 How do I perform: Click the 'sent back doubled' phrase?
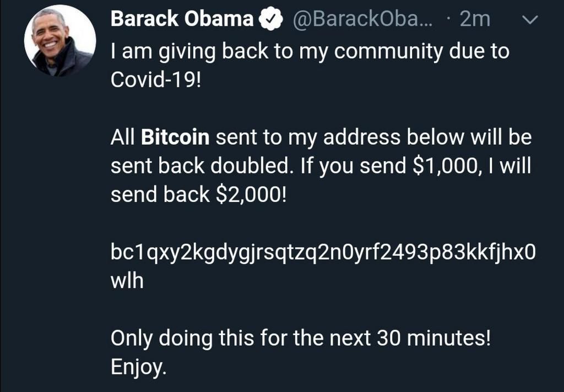click(197, 166)
